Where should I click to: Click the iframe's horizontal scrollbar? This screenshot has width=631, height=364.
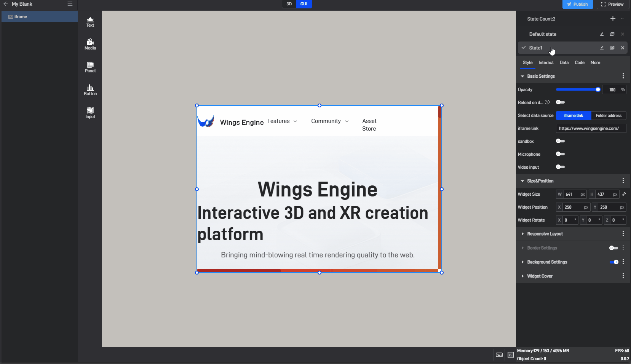pyautogui.click(x=318, y=271)
